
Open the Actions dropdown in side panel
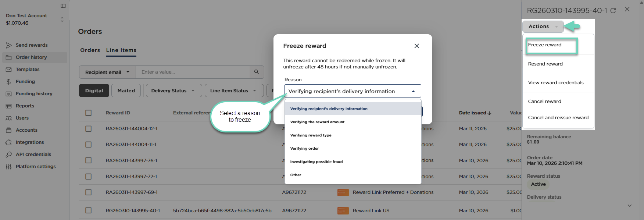[x=543, y=26]
